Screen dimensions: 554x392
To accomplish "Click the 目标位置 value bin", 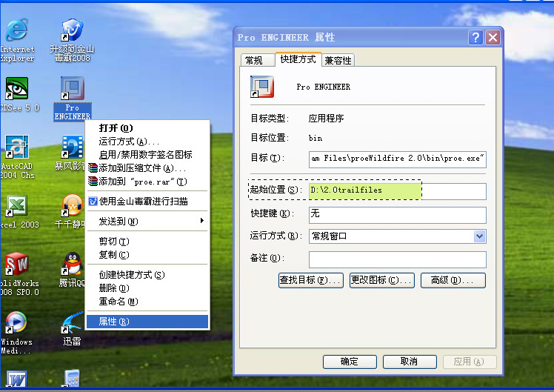I will (x=316, y=139).
